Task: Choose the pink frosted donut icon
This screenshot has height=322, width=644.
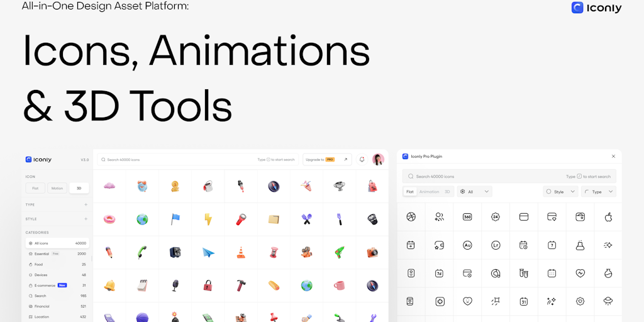Action: click(x=109, y=219)
